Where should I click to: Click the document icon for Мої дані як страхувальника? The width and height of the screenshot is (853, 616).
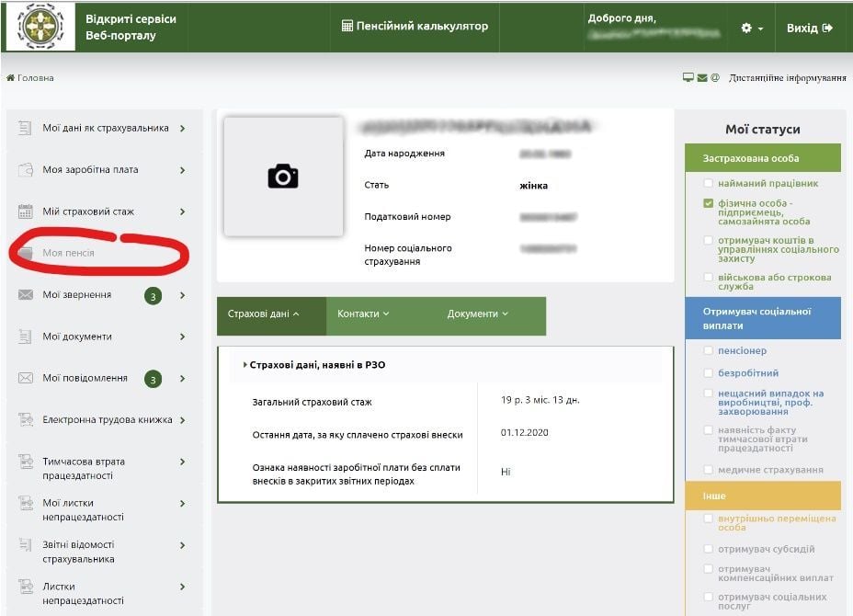pos(25,128)
